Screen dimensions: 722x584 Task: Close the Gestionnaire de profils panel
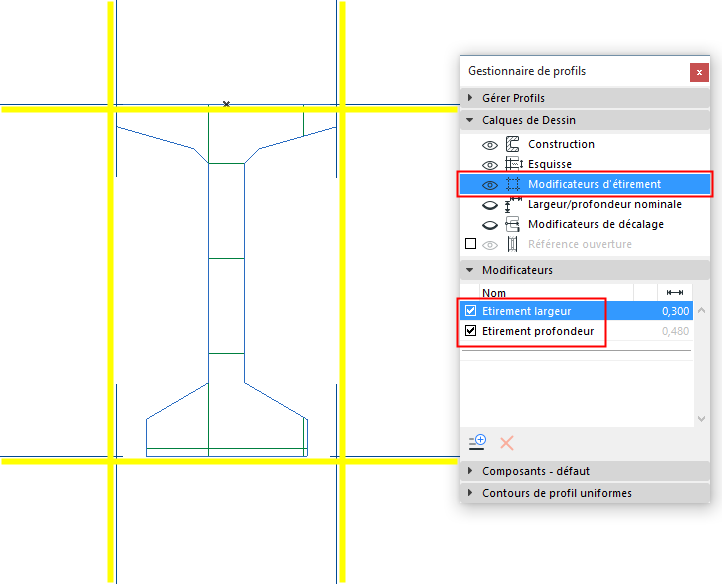(x=699, y=72)
